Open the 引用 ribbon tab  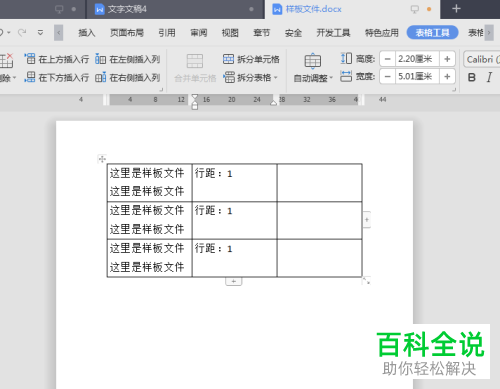[167, 33]
